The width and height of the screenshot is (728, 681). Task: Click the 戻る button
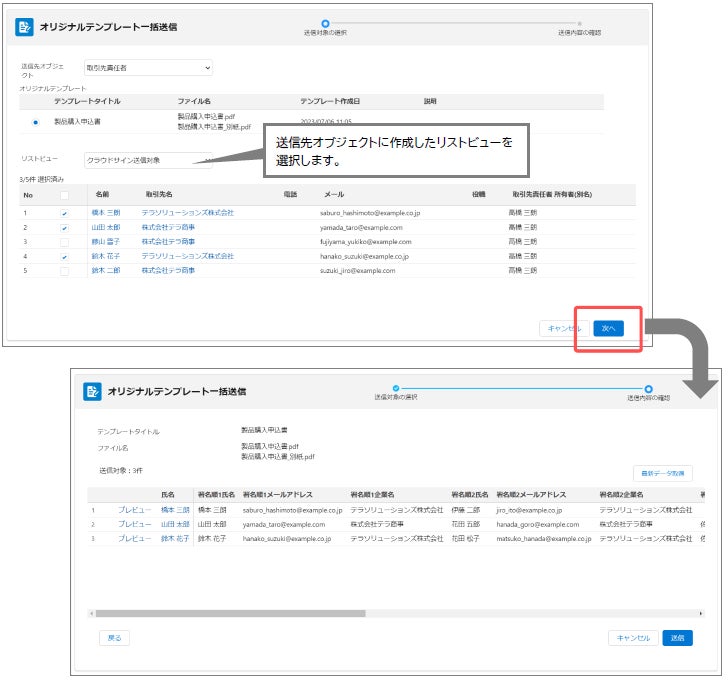click(x=114, y=638)
